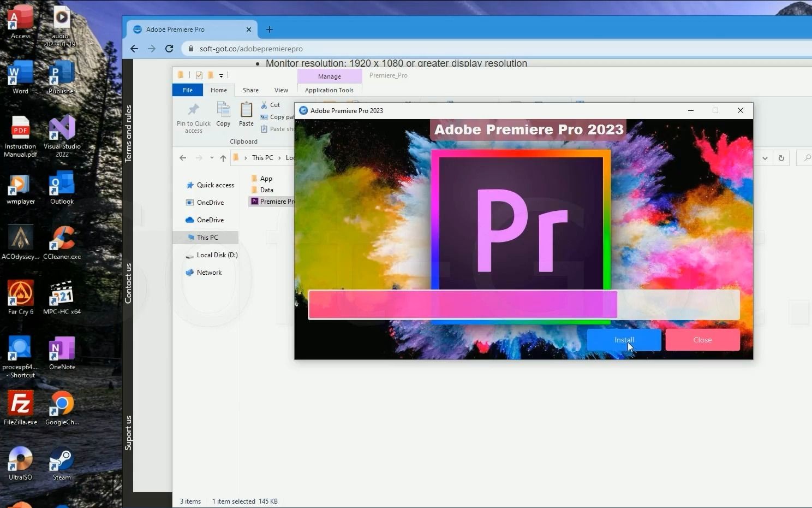
Task: Launch CCleaner.exe from desktop
Action: click(x=62, y=243)
